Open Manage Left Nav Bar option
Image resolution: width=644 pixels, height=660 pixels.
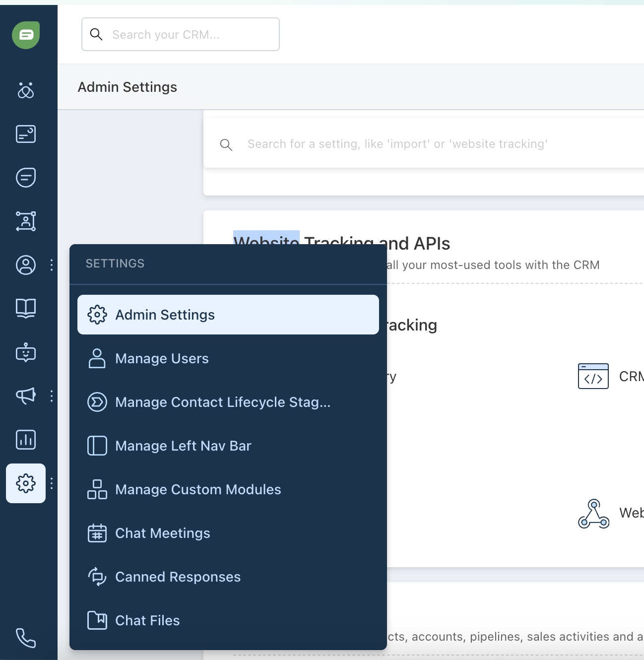(183, 446)
